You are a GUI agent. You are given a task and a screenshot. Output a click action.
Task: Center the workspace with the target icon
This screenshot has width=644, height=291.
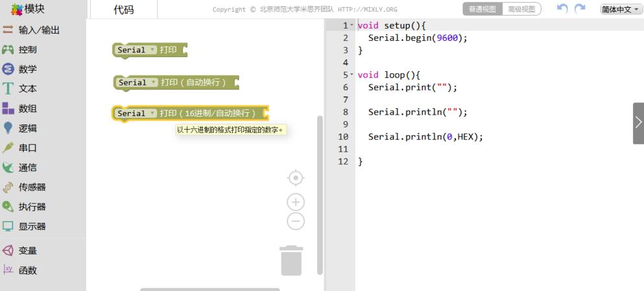pos(295,178)
